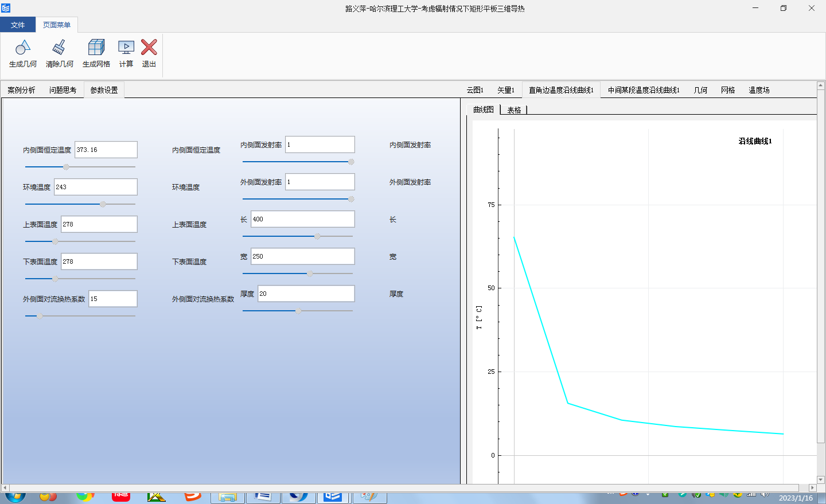The height and width of the screenshot is (504, 826).
Task: Click the 长 length slider handle
Action: click(x=317, y=236)
